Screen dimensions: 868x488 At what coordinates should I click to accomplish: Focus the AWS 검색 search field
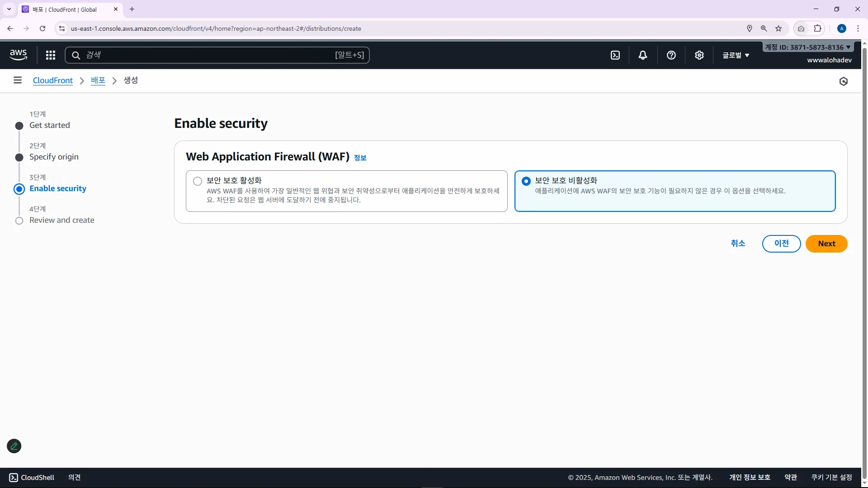click(208, 55)
